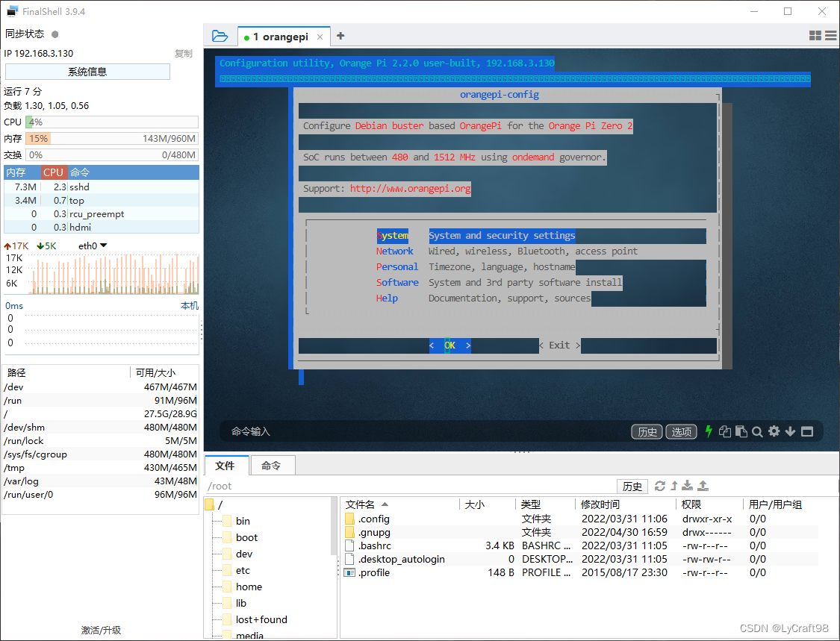This screenshot has height=641, width=840.
Task: Open the 选项 options button
Action: click(682, 431)
